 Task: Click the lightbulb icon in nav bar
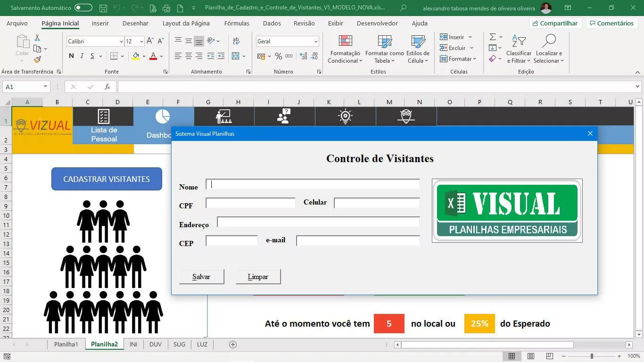pos(345,116)
